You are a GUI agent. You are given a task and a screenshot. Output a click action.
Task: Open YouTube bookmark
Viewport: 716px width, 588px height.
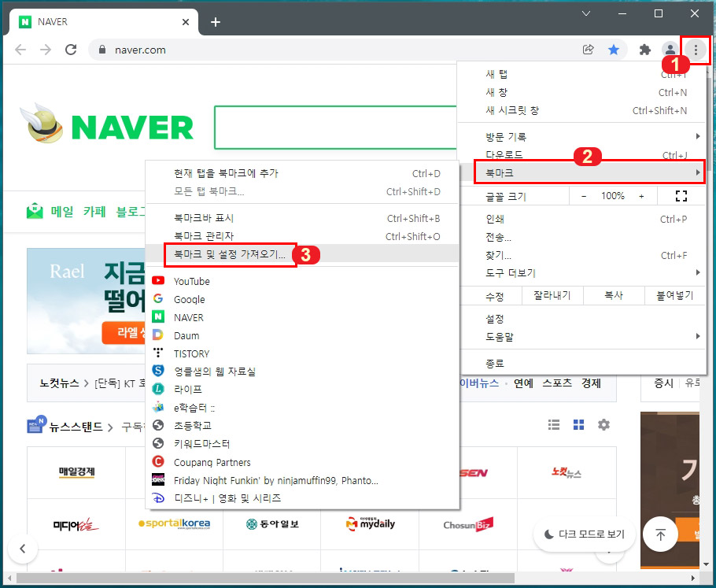301,281
